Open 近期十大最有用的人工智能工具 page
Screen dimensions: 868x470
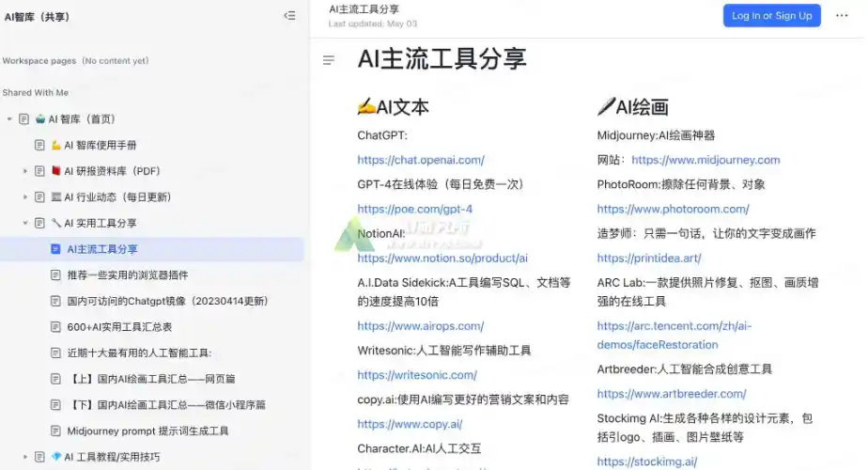(x=139, y=353)
